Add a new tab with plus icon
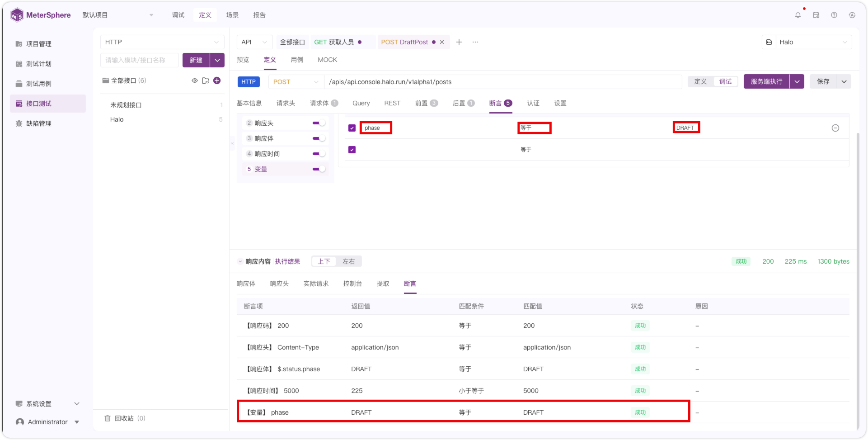The height and width of the screenshot is (440, 868). tap(459, 42)
